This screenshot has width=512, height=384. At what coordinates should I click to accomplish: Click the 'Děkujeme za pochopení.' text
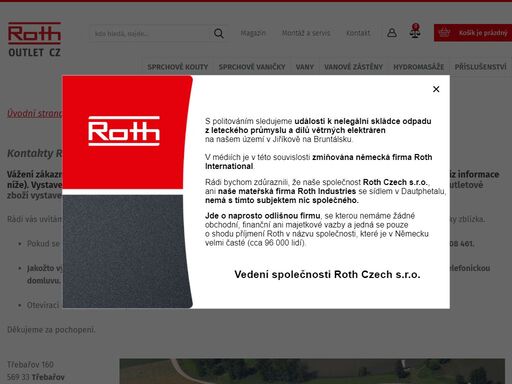click(51, 330)
